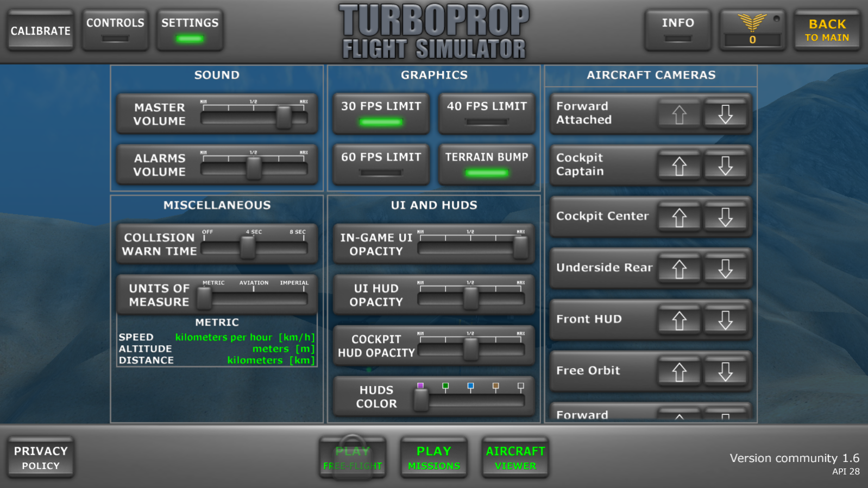Image resolution: width=868 pixels, height=488 pixels.
Task: Click the 'kilometers per hour [km/h]' text
Action: pyautogui.click(x=245, y=337)
